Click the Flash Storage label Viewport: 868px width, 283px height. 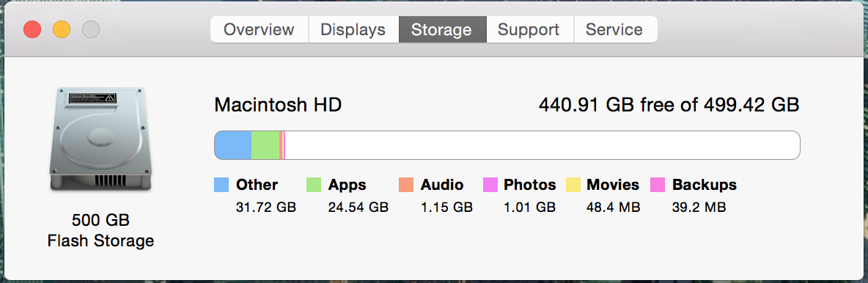(x=100, y=241)
